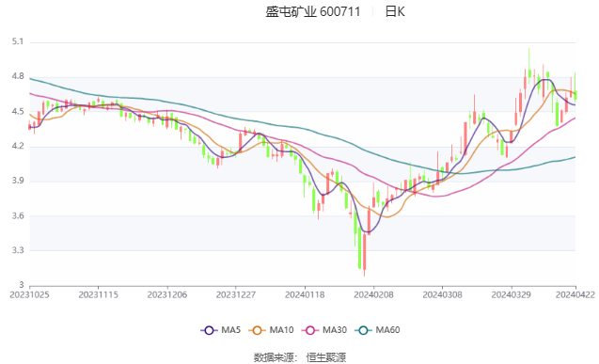
Task: Select the 日K label in title
Action: [395, 12]
